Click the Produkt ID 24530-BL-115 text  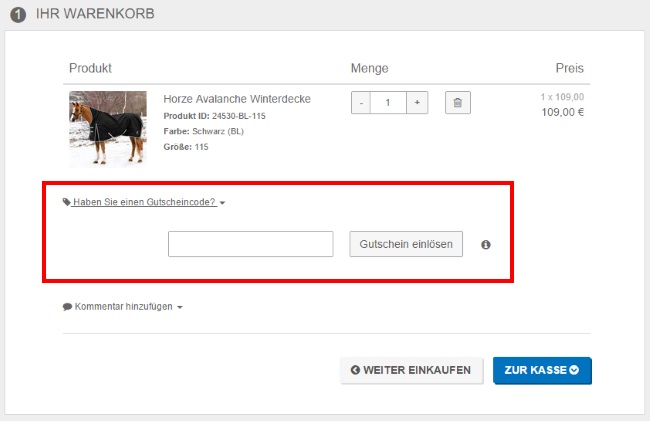(214, 116)
